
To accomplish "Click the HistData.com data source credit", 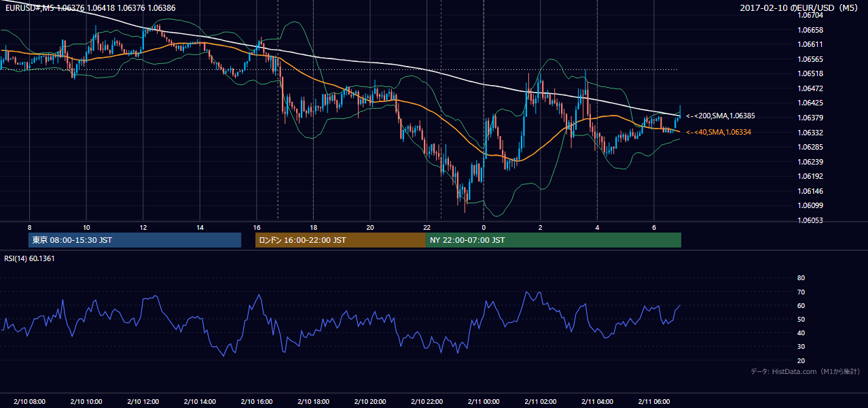I will (806, 371).
